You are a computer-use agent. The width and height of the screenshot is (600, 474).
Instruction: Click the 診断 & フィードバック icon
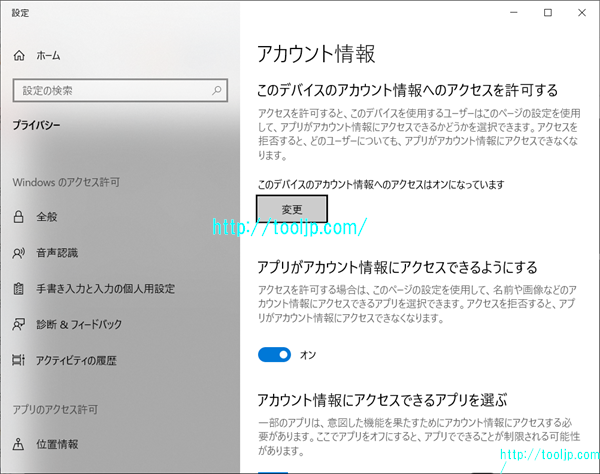(19, 324)
